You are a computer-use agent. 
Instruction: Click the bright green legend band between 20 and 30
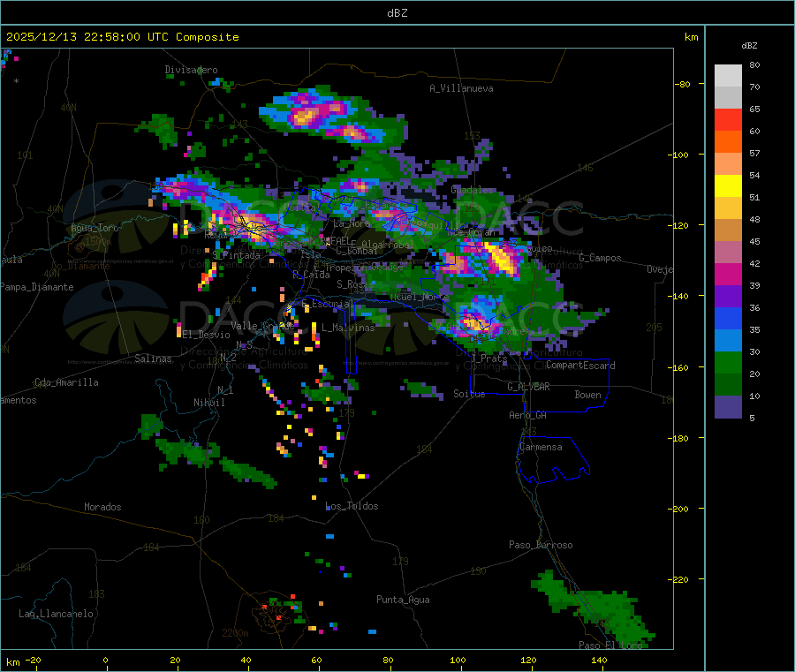click(728, 362)
